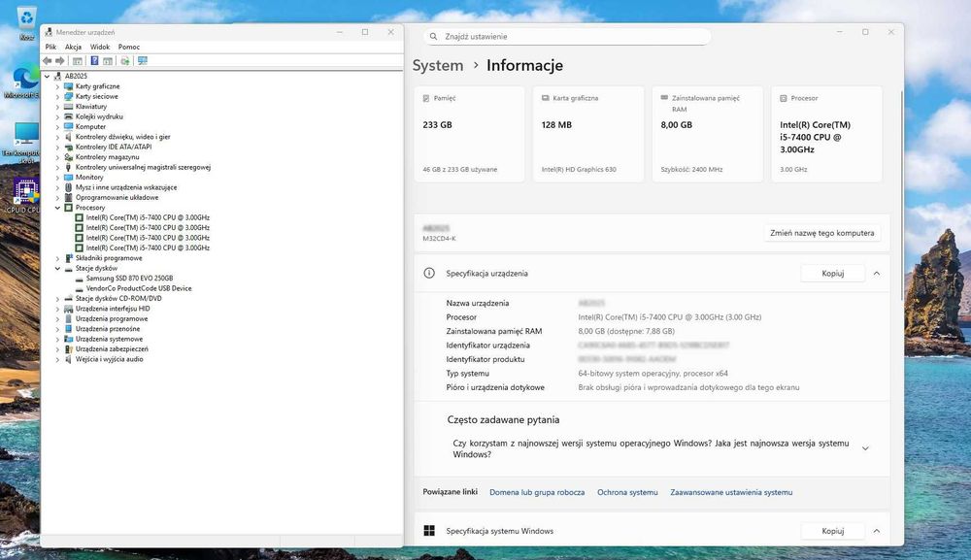Click the Windows logo beside Specyfikacja systemu Windows

click(x=429, y=530)
